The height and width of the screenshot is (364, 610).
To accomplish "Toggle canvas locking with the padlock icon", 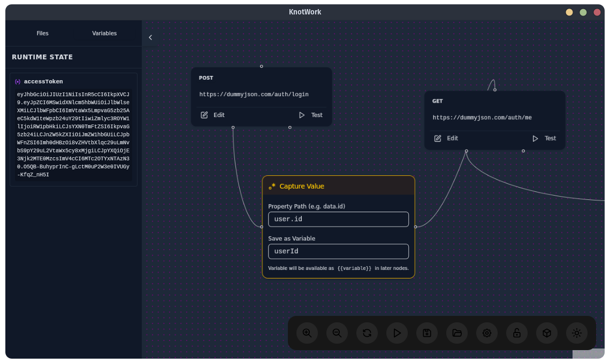I will [516, 332].
